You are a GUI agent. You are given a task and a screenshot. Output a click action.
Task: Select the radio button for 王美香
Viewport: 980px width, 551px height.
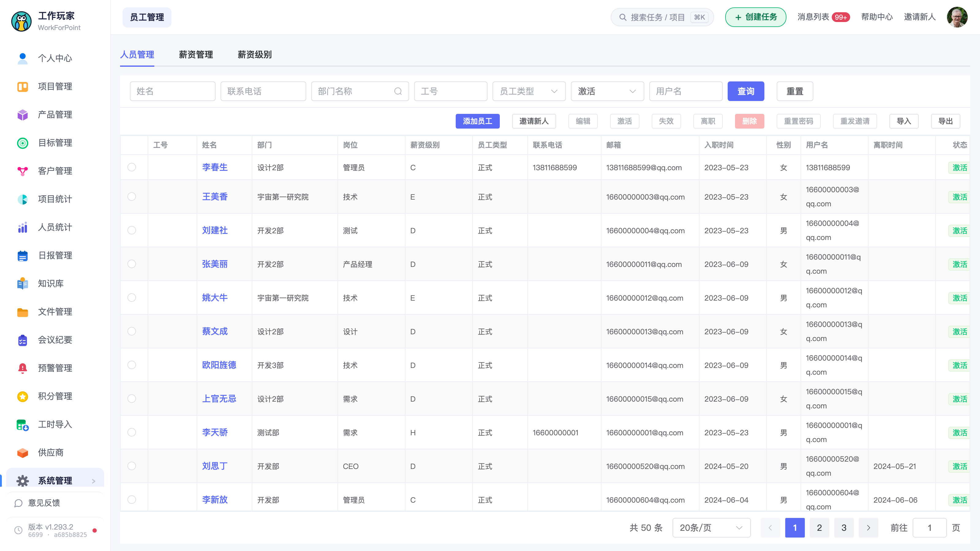(x=132, y=196)
